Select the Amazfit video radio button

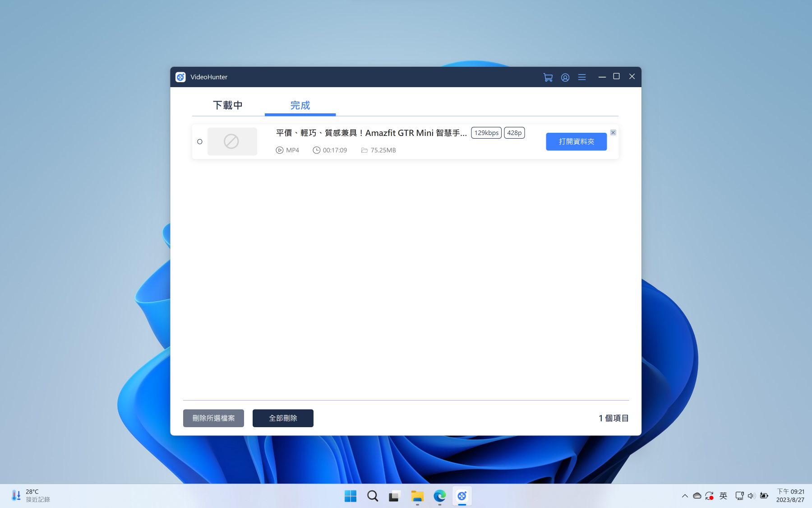(200, 142)
